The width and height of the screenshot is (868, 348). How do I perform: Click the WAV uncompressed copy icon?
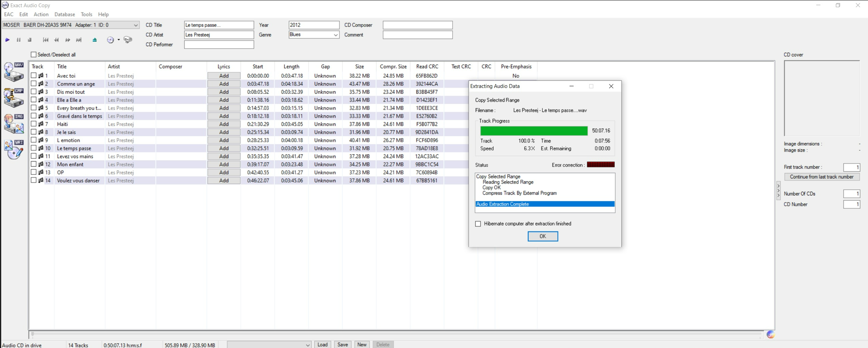14,72
